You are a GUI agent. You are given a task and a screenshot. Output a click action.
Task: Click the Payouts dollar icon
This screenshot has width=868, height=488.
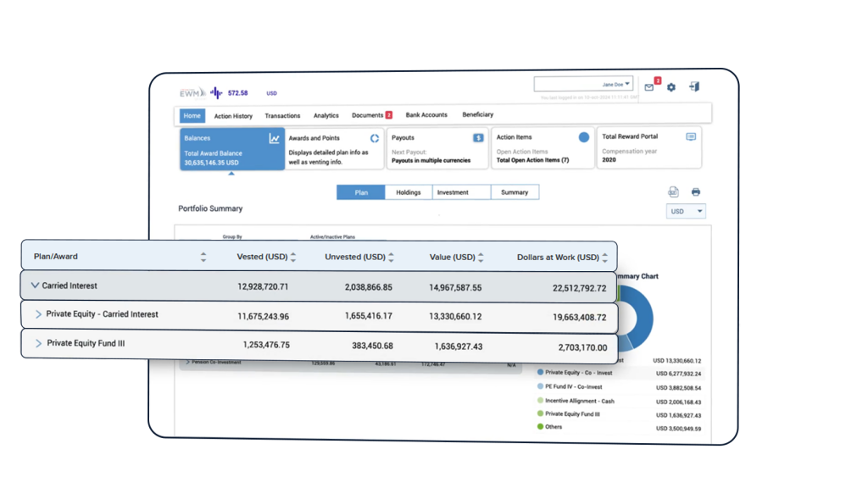478,137
